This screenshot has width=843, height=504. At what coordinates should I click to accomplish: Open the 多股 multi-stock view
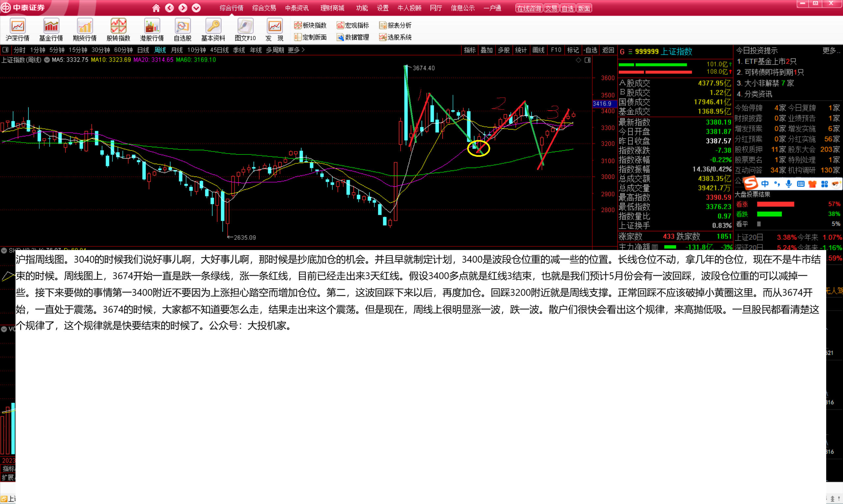(504, 50)
